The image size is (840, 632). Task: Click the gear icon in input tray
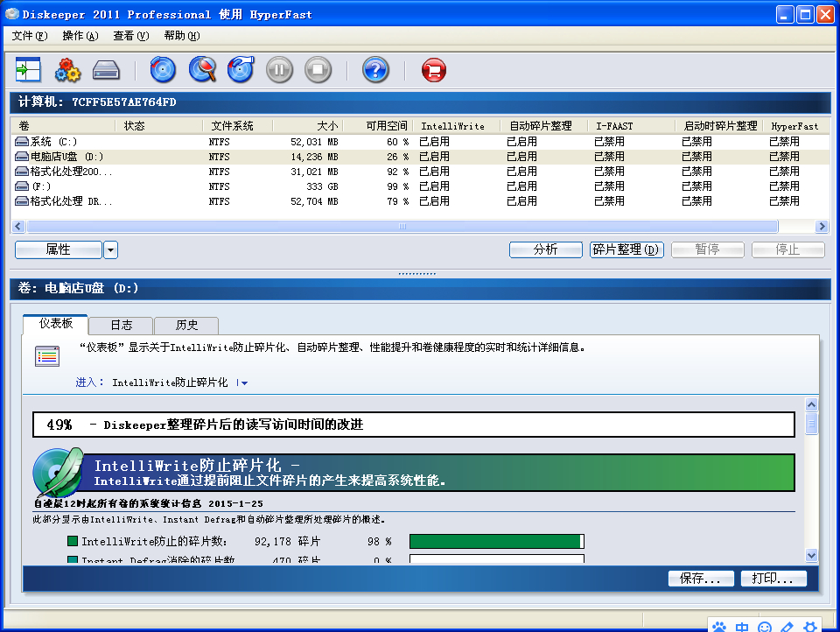tap(810, 627)
